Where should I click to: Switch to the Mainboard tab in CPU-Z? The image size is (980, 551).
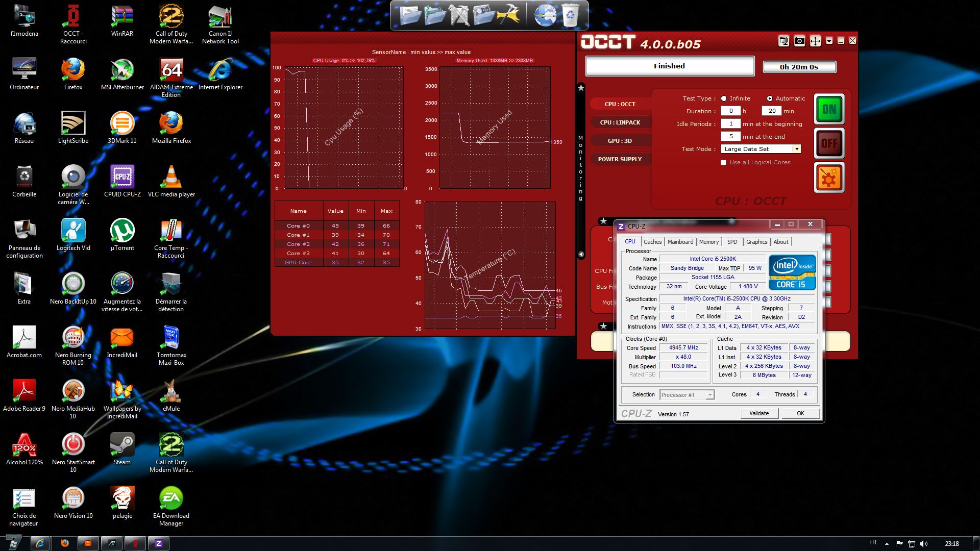[x=680, y=242]
